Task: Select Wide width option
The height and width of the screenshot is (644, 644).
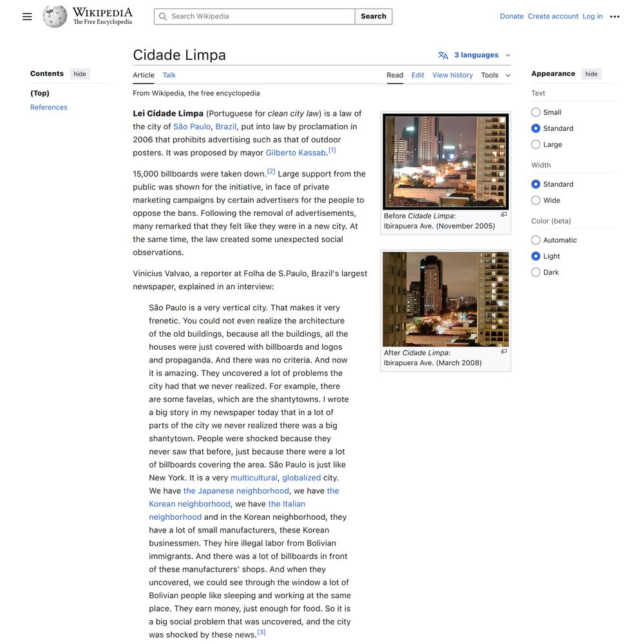Action: click(x=536, y=200)
